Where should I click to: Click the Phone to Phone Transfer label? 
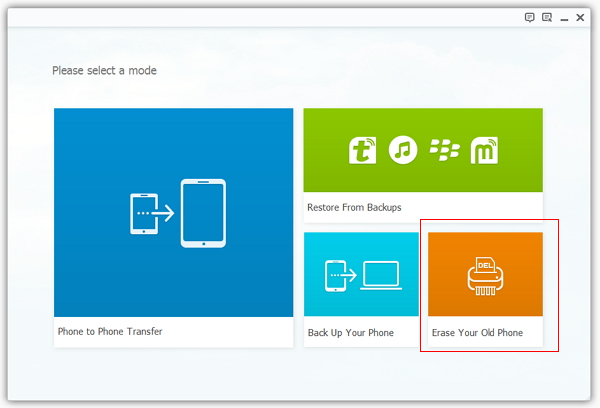[110, 331]
